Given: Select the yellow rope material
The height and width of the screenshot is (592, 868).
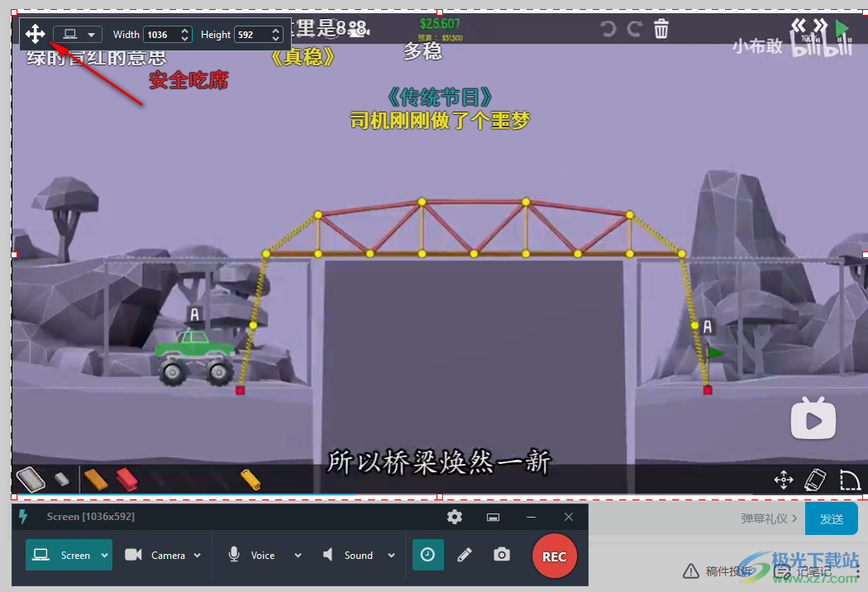Looking at the screenshot, I should 250,480.
